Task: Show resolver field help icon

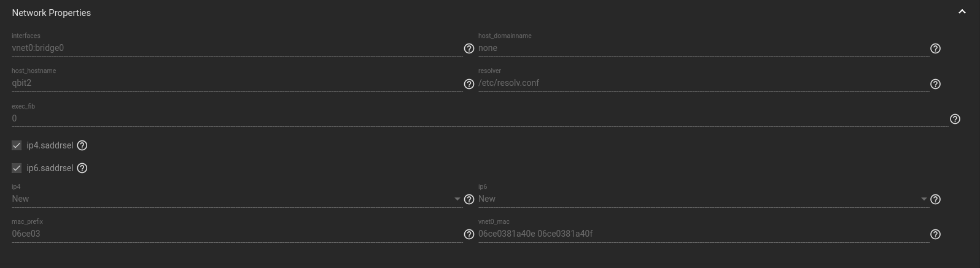Action: (x=935, y=84)
